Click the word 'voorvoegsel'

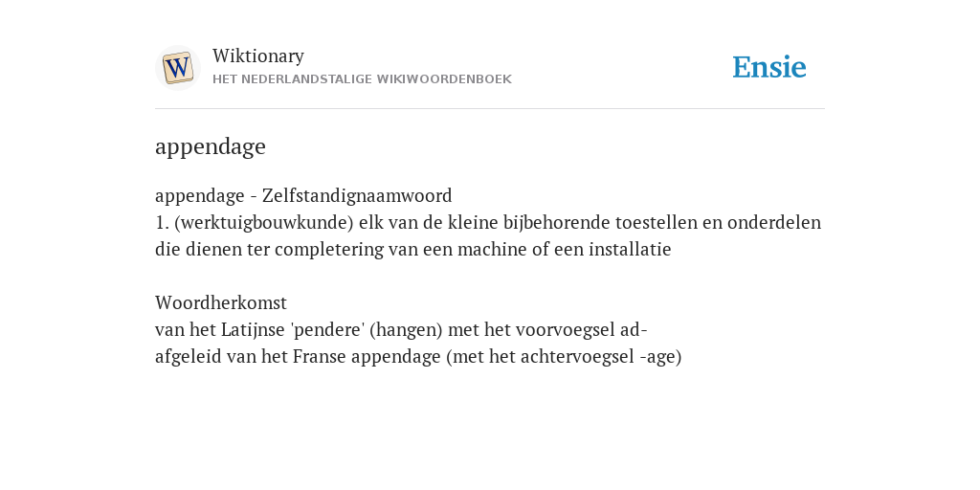[566, 330]
